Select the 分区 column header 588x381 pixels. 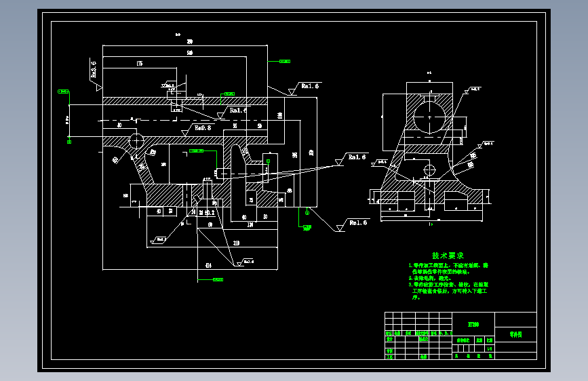tap(408, 334)
